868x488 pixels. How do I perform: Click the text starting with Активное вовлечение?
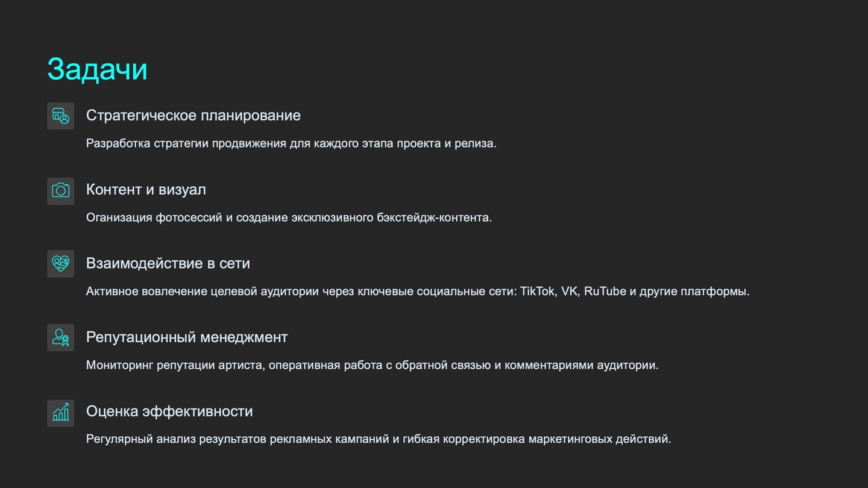coord(418,292)
